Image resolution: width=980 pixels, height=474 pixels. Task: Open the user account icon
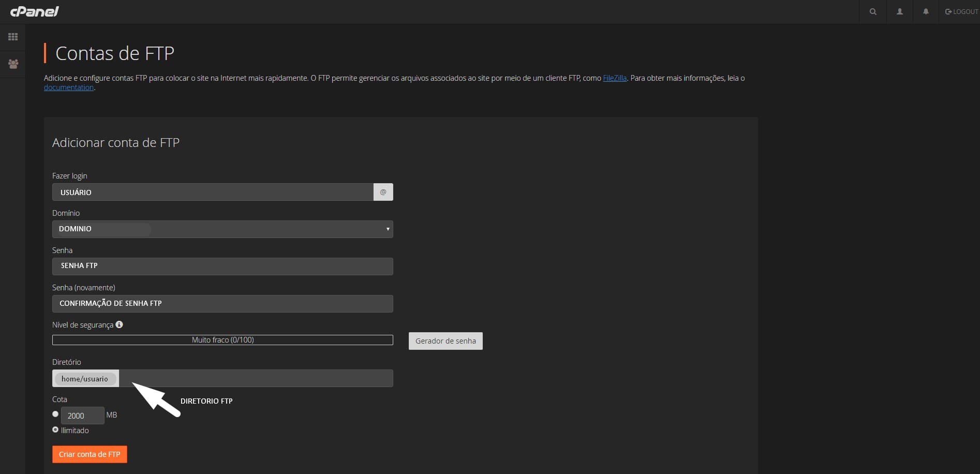tap(900, 11)
